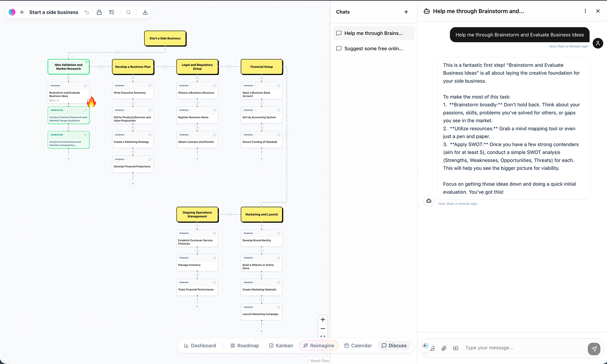Screen dimensions: 607x364
Task: Click the video icon in the message bar
Action: [x=456, y=348]
